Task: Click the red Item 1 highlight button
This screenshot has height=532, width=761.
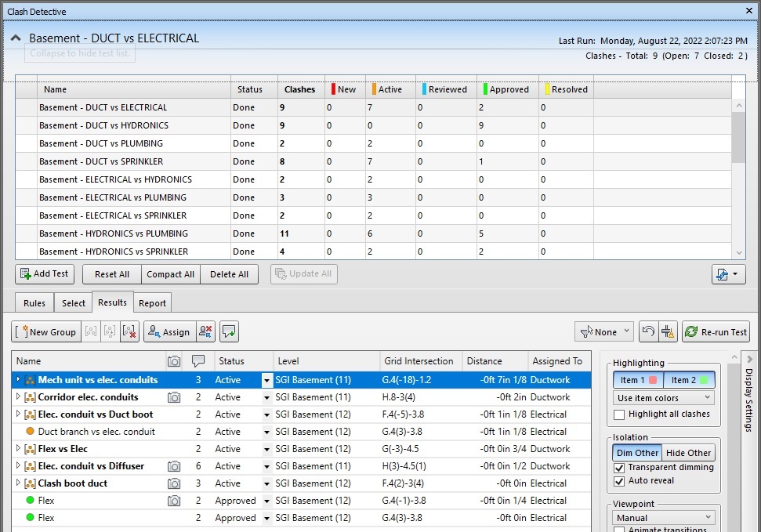Action: coord(638,380)
